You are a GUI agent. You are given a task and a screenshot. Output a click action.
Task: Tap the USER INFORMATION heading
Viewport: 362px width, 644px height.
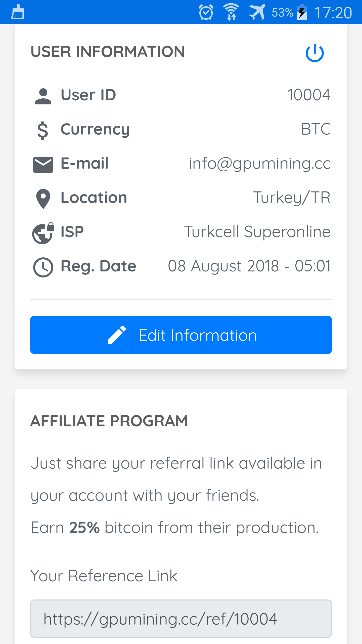click(108, 52)
